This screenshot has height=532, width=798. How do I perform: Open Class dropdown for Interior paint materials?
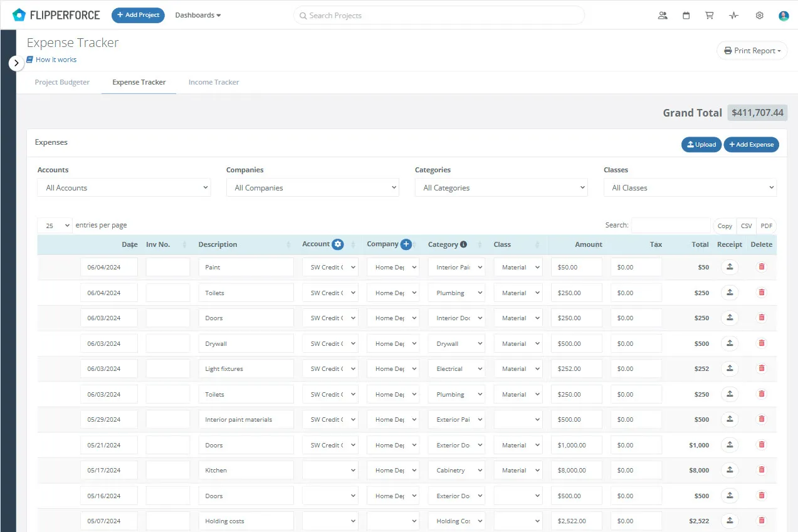pos(518,419)
